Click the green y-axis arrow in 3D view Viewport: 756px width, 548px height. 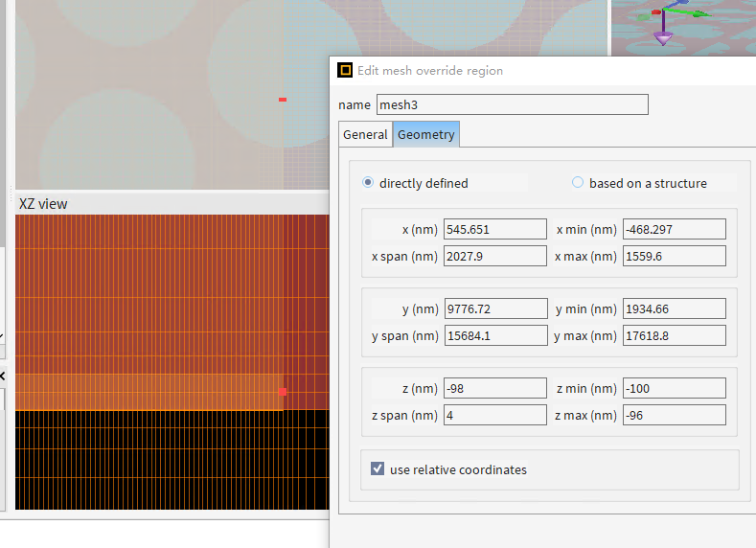(700, 13)
